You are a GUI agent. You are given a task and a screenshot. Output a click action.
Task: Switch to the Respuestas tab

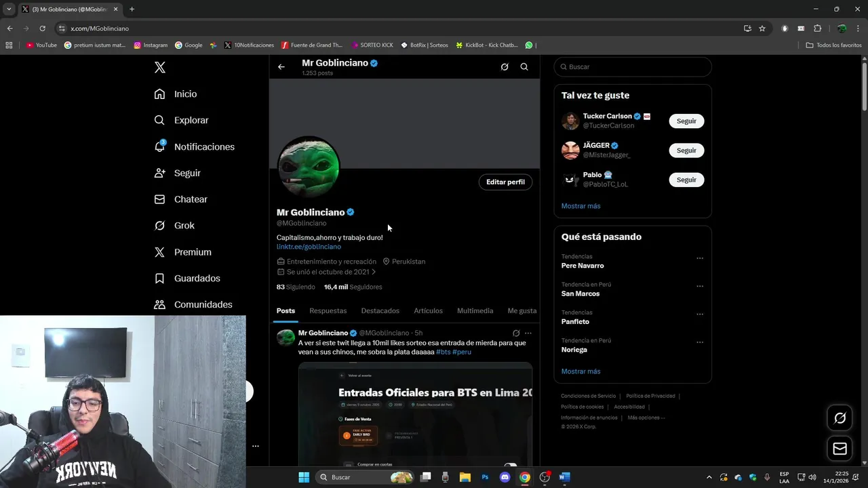pos(328,310)
